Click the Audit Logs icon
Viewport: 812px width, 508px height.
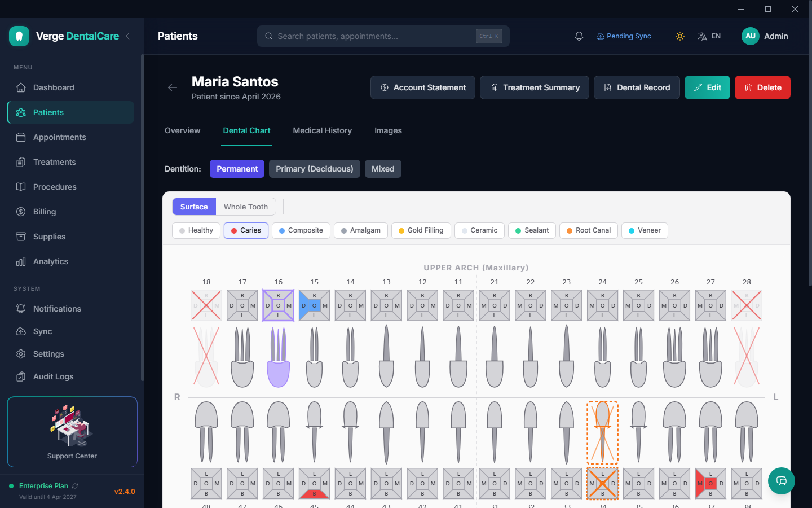[x=21, y=376]
